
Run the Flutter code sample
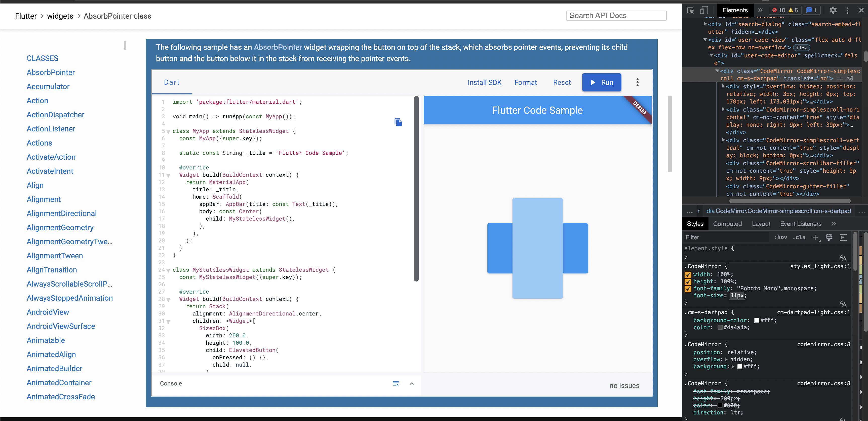pyautogui.click(x=602, y=82)
